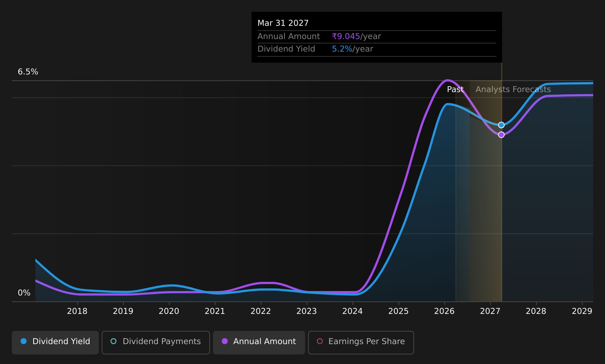Click the Past label on the chart
Screen dimensions: 605x364
(455, 89)
